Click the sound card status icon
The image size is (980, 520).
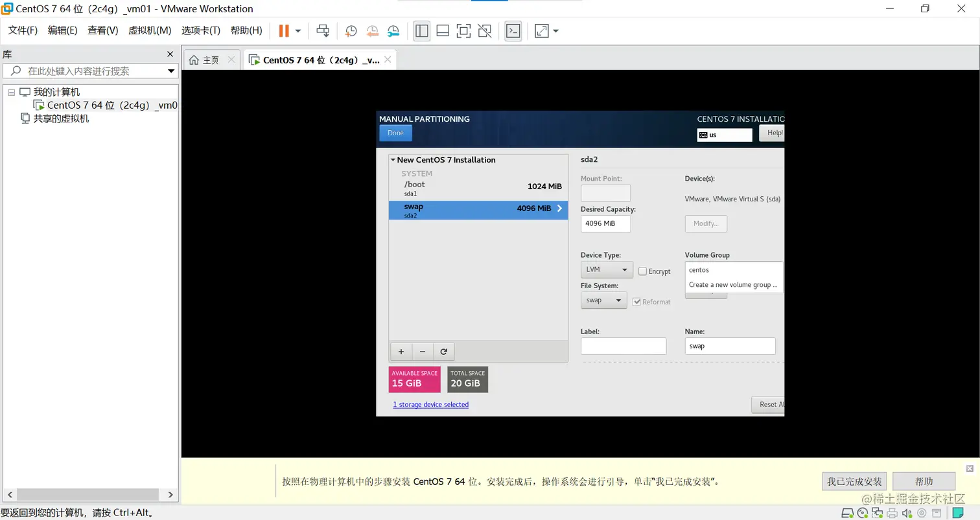[x=907, y=514]
